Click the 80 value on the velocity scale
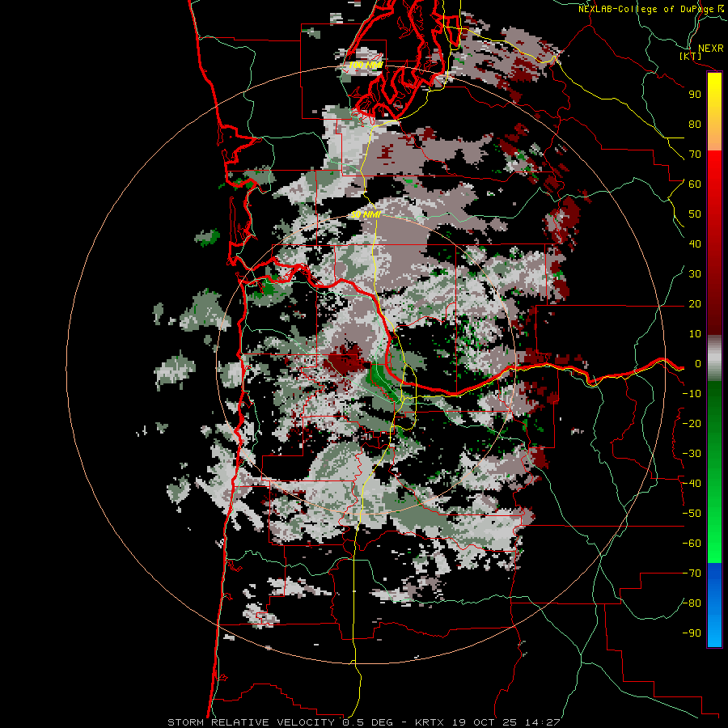728x728 pixels. [x=695, y=124]
